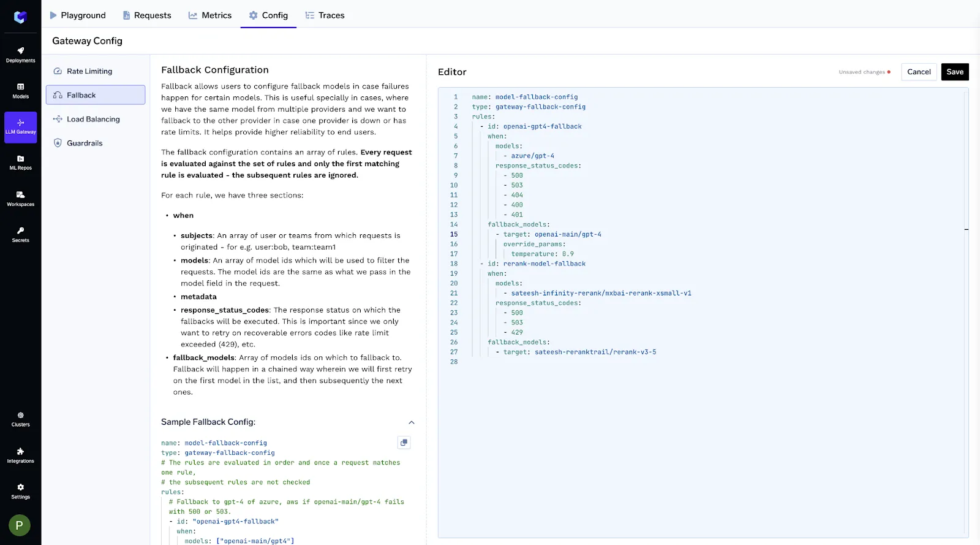Click the Metrics chart icon
This screenshot has height=545, width=980.
tap(193, 15)
